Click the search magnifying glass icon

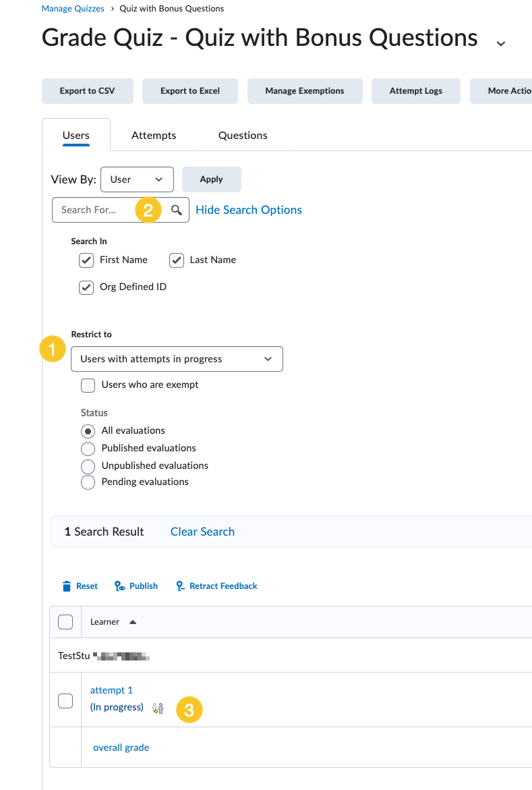point(177,210)
